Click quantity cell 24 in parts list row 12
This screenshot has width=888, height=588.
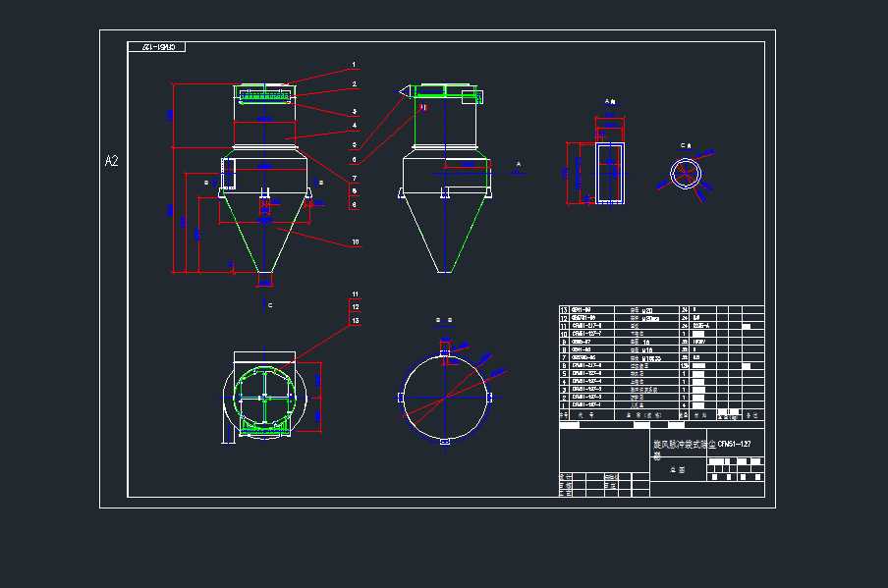pyautogui.click(x=685, y=319)
